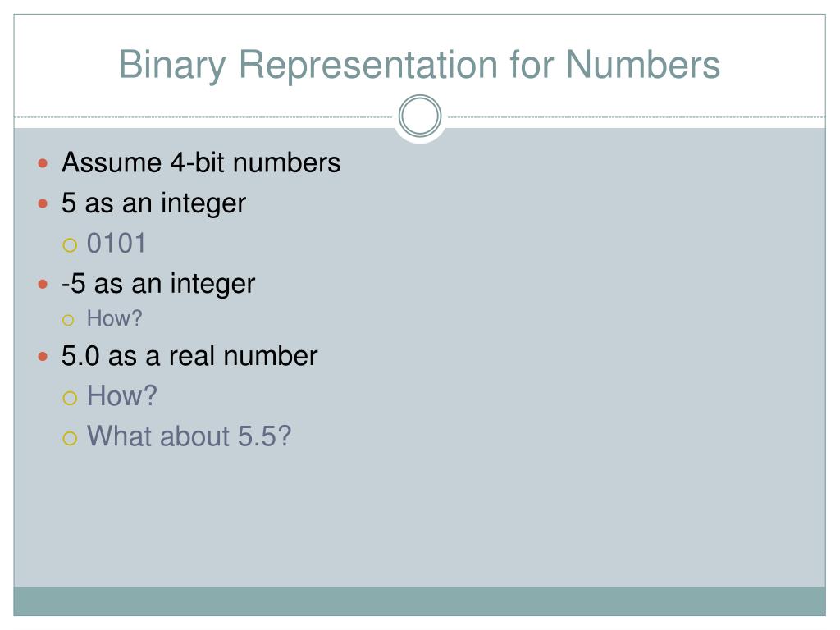Click the 'How?' text under '5.0 as a real number'
Image resolution: width=840 pixels, height=630 pixels.
point(121,396)
